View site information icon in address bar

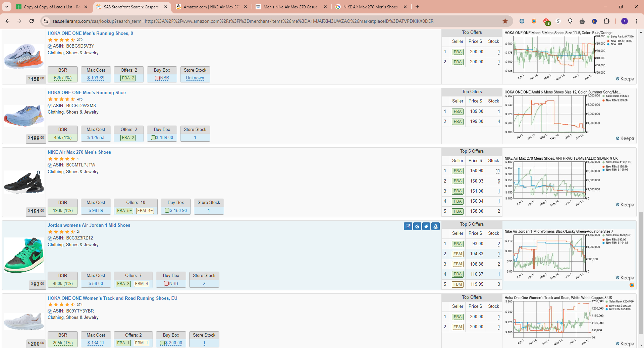point(46,21)
